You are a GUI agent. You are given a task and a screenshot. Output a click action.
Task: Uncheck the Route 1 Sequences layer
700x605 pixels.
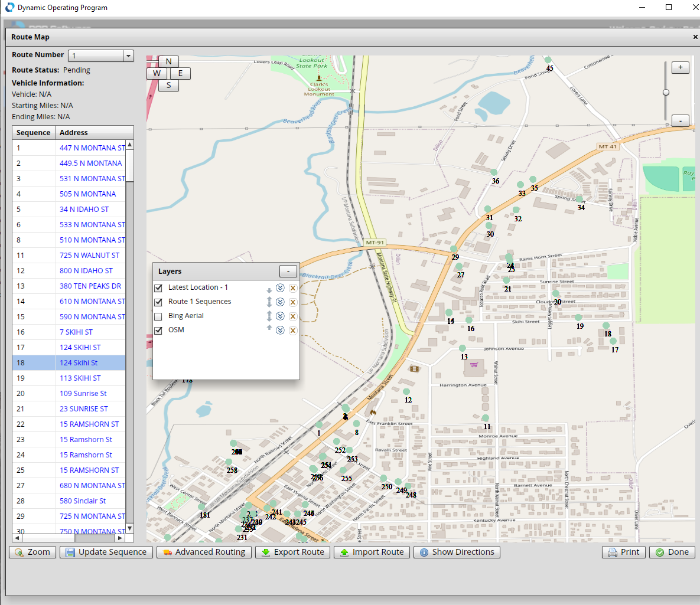[158, 302]
